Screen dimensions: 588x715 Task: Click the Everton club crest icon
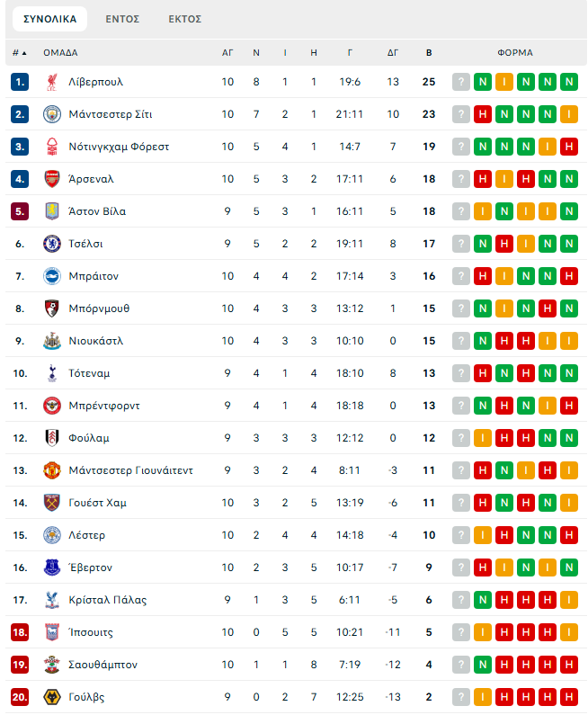click(x=51, y=568)
